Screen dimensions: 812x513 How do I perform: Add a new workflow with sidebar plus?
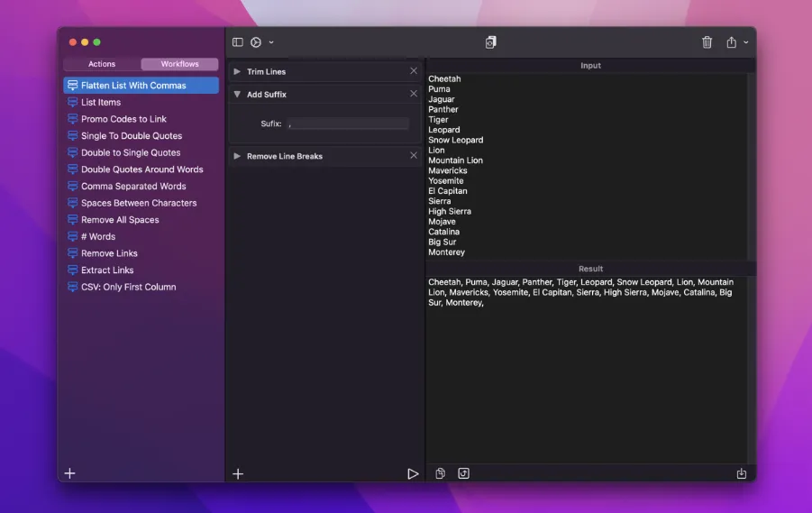click(70, 473)
